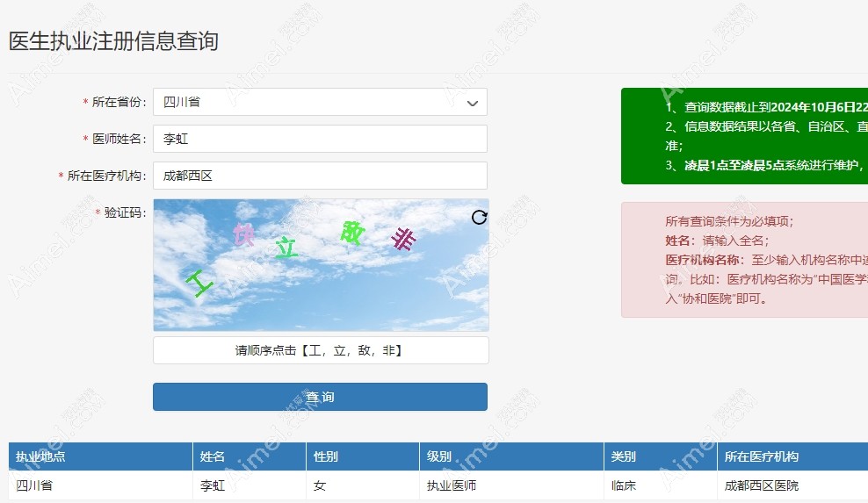
Task: Click the captcha prompt 请顺序点击 text box
Action: pos(321,350)
